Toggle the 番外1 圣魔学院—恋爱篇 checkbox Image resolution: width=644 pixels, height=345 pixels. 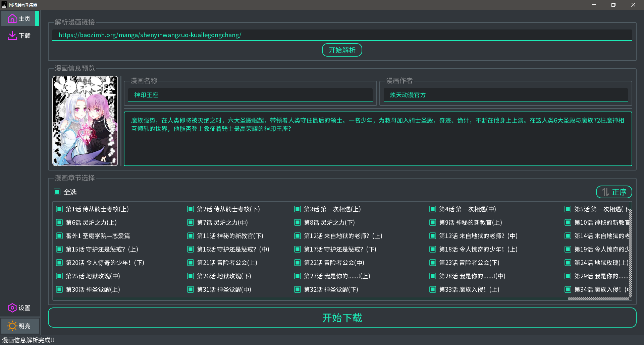pyautogui.click(x=59, y=236)
